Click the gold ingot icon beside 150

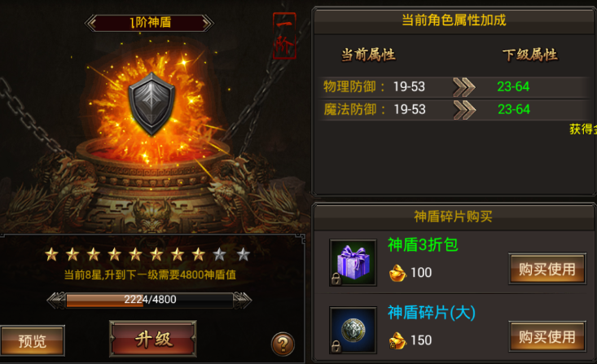pyautogui.click(x=397, y=340)
